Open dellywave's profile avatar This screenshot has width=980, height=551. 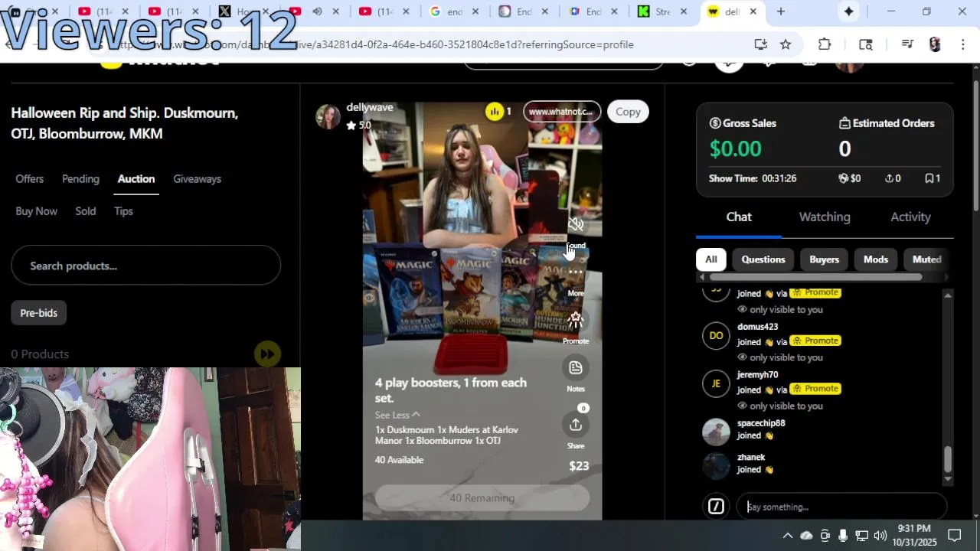(328, 116)
